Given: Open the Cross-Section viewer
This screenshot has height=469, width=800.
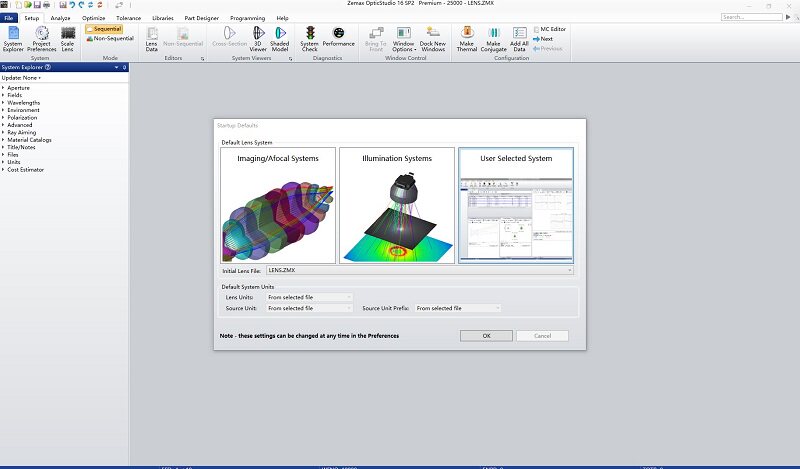Looking at the screenshot, I should 230,36.
